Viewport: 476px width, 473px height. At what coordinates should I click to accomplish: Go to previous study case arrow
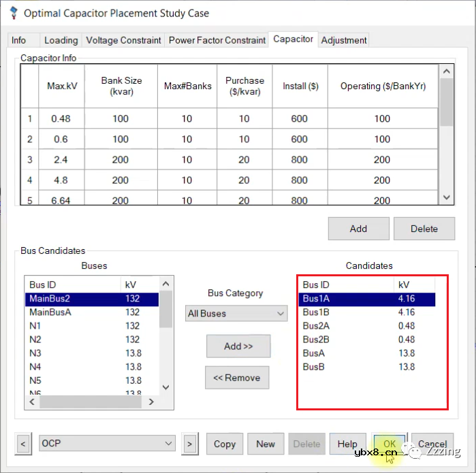[x=23, y=444]
